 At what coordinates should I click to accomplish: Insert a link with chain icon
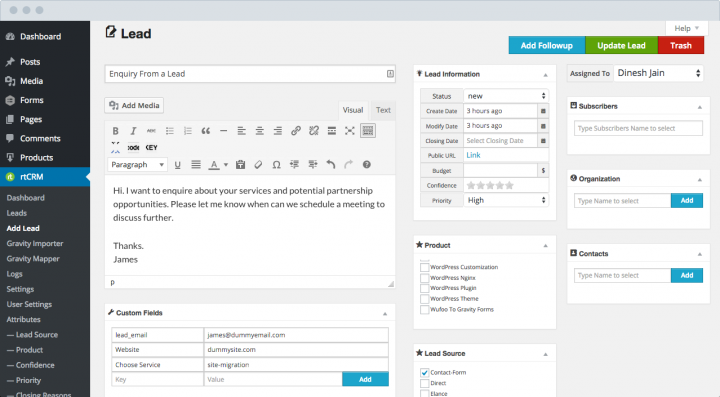[296, 131]
